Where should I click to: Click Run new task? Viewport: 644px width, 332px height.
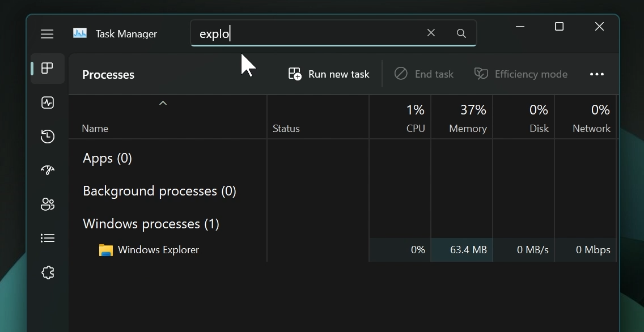coord(328,74)
